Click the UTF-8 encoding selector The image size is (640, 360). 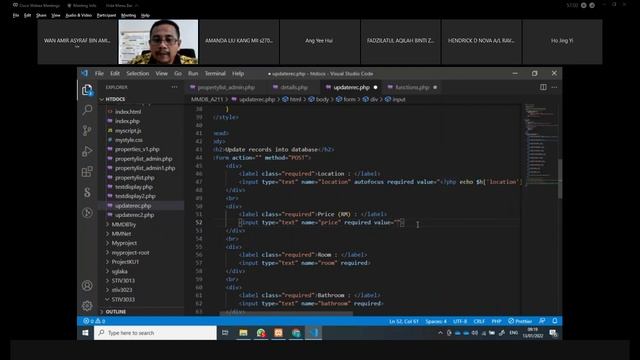pos(460,321)
